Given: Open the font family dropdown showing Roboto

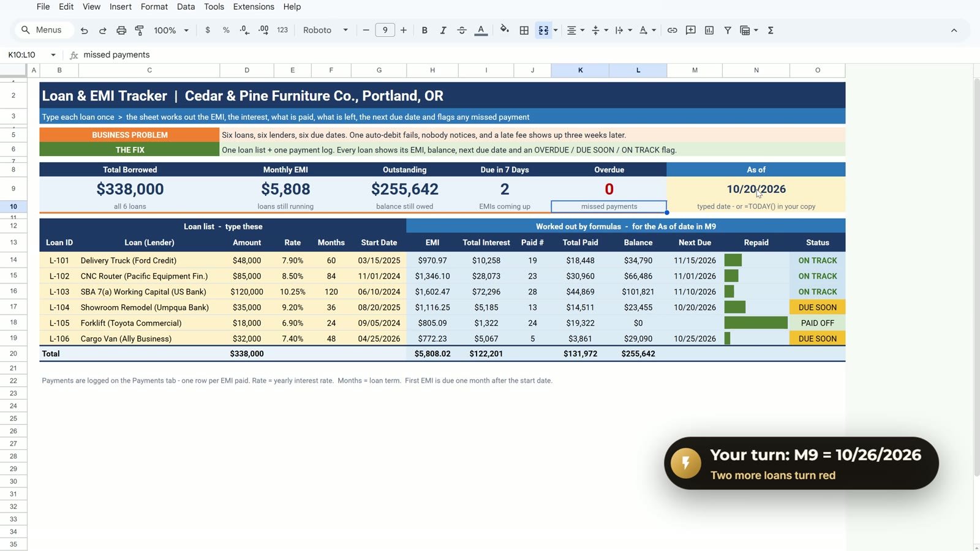Looking at the screenshot, I should point(325,30).
